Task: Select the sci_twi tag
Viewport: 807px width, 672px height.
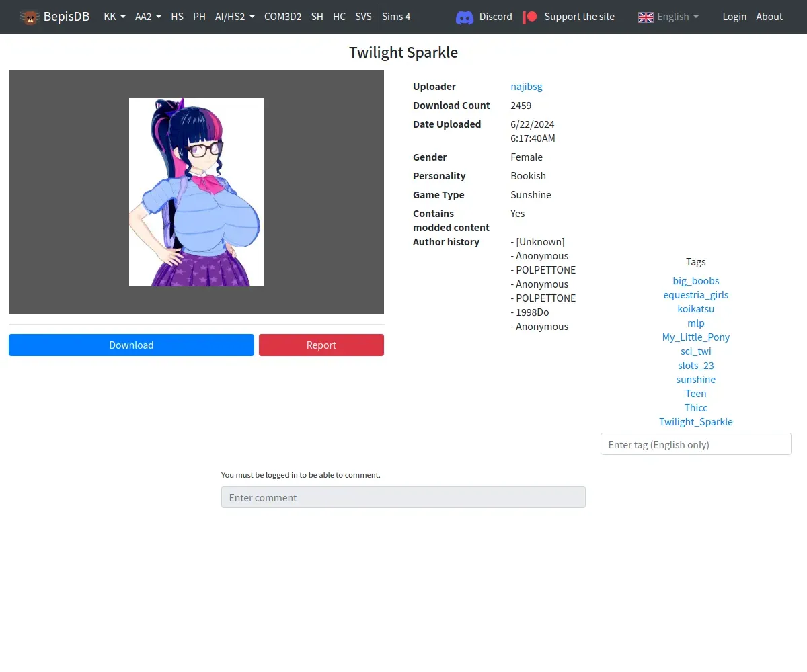Action: pyautogui.click(x=696, y=351)
